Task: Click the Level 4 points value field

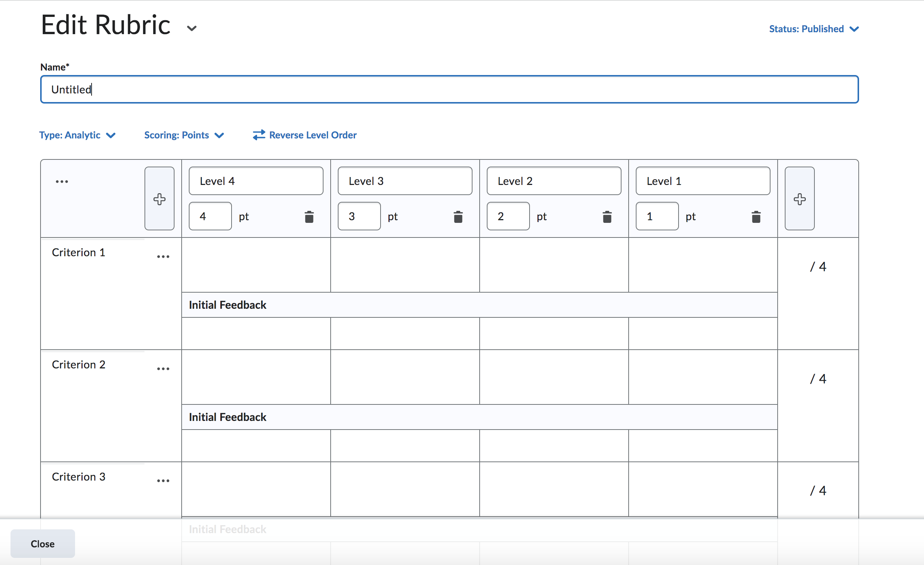Action: (210, 216)
